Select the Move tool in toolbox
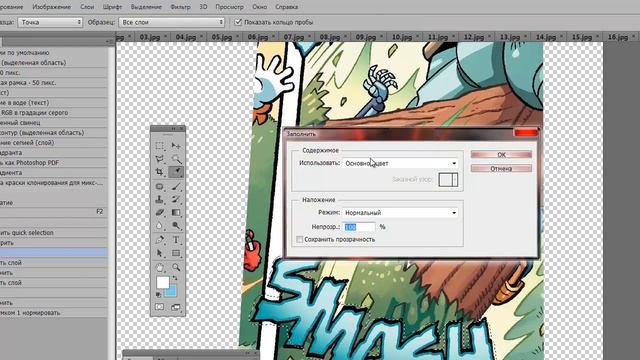 coord(176,146)
